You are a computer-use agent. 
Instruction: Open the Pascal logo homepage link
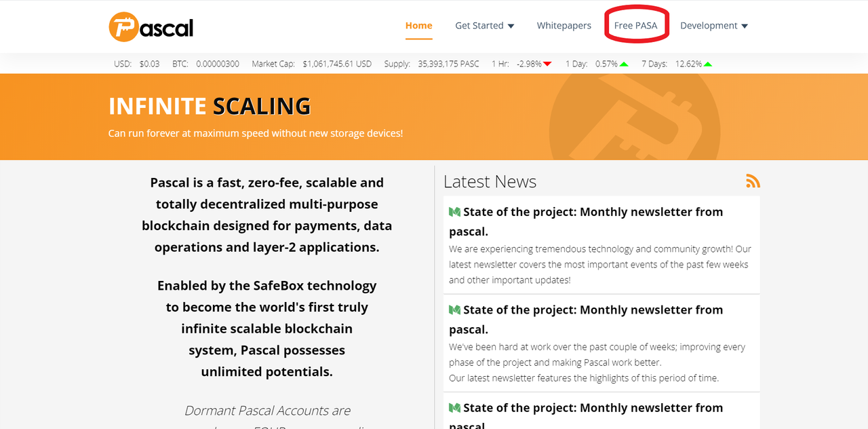click(151, 27)
